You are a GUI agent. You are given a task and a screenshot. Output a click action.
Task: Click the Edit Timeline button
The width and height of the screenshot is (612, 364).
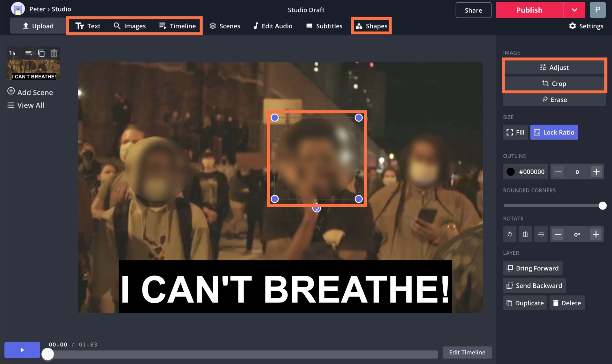tap(467, 352)
